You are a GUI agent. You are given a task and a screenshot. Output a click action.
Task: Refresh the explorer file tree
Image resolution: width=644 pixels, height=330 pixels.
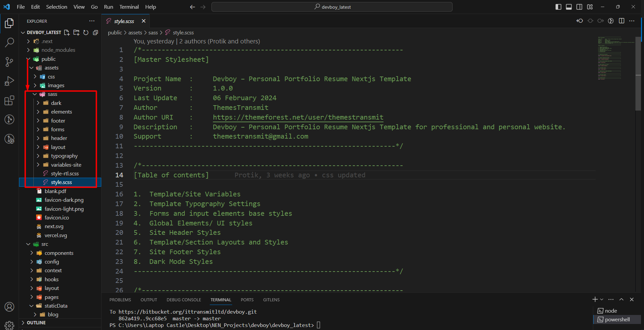[86, 32]
